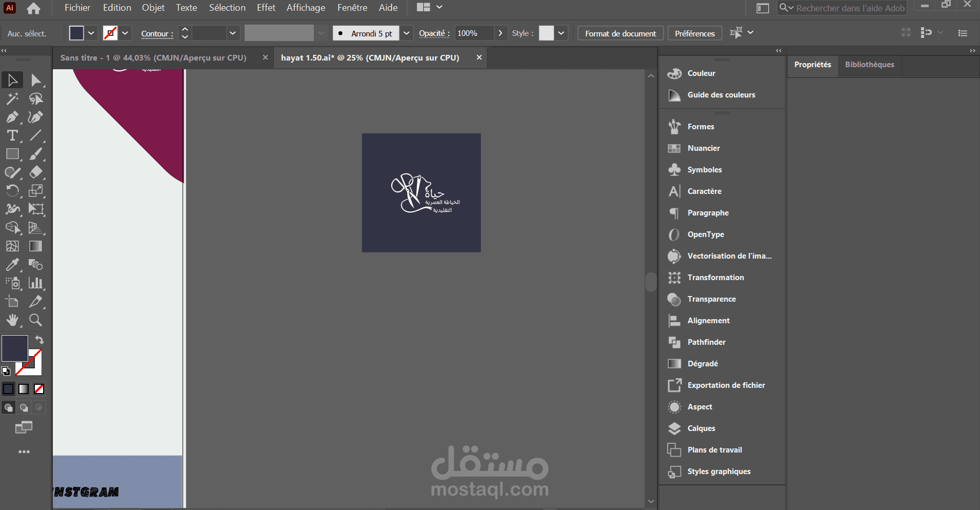Swap fill and stroke colors
The image size is (980, 510).
(x=39, y=340)
